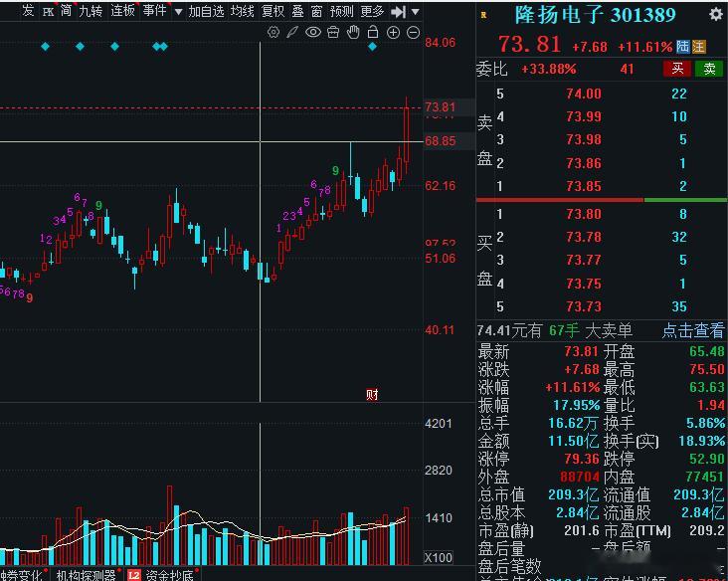728x581 pixels.
Task: Switch to 简 simple mode
Action: point(66,10)
